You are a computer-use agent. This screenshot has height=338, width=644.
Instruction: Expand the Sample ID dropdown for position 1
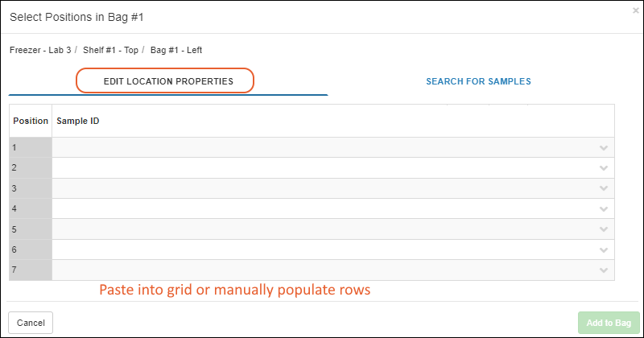click(x=604, y=147)
